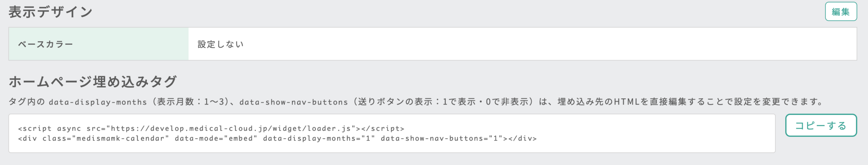Click inside the embed tag code box
868x165 pixels.
[392, 133]
